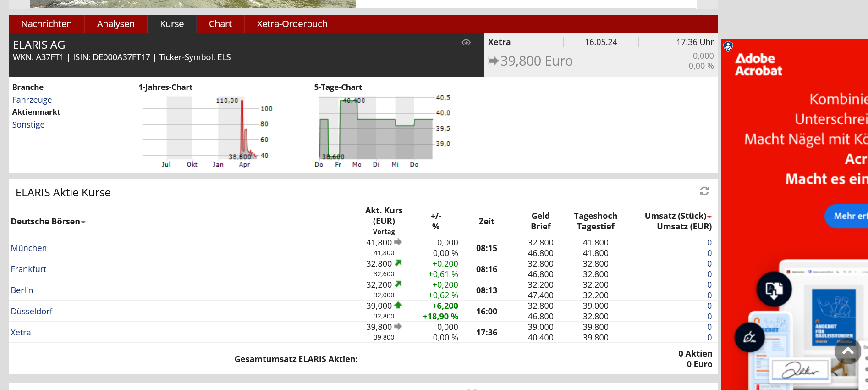The width and height of the screenshot is (868, 390).
Task: Sort by Umsatz (Stück) column arrow
Action: tap(709, 217)
